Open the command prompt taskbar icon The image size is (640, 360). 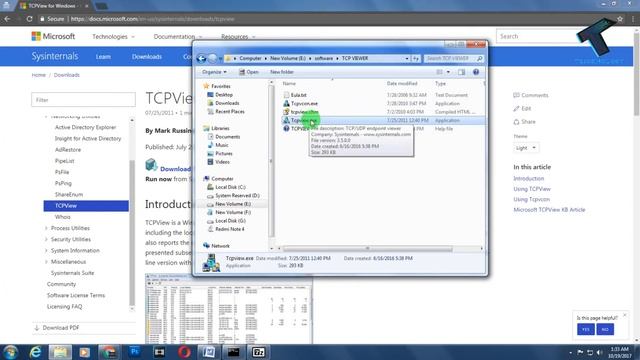[x=233, y=352]
